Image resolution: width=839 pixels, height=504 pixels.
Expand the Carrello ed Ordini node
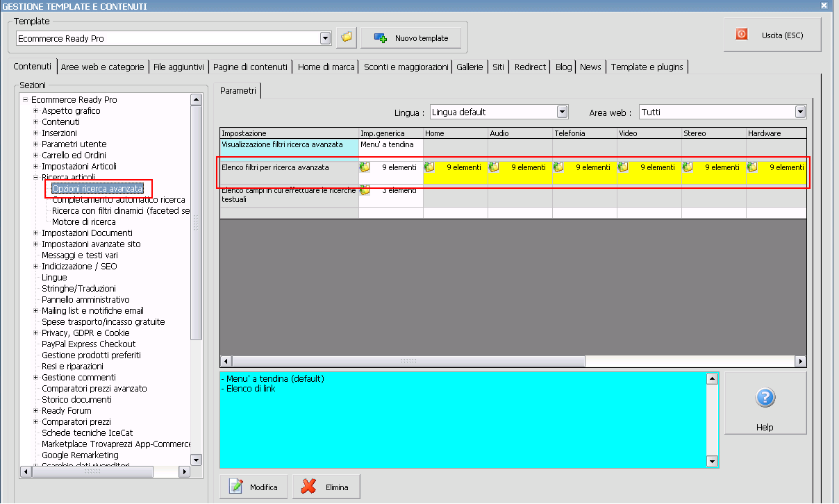[35, 156]
